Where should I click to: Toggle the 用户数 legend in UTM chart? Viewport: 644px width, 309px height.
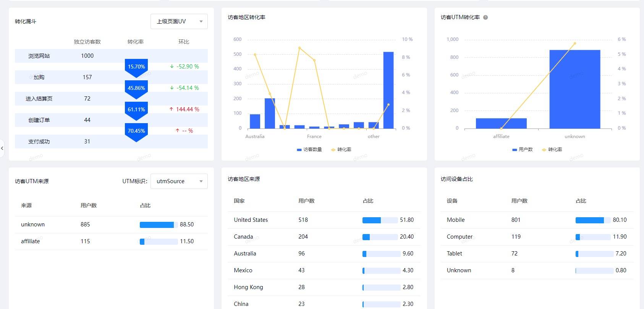[x=522, y=150]
